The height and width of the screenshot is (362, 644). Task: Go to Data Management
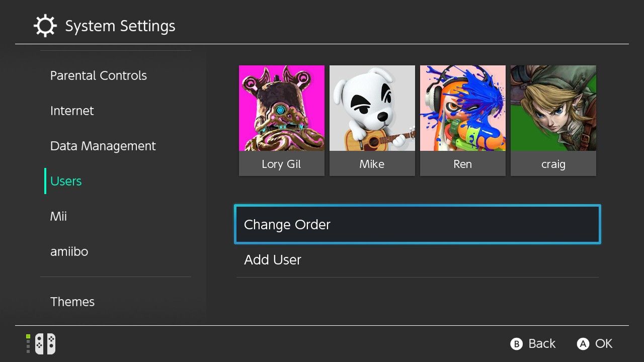(103, 146)
